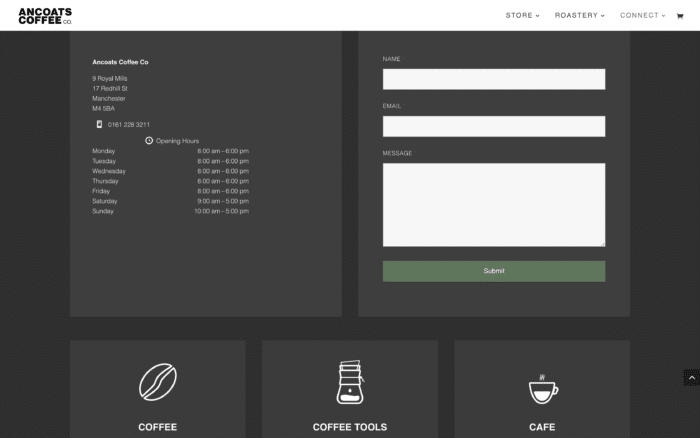
Task: Click the phone icon beside 0161 228 3211
Action: [99, 124]
